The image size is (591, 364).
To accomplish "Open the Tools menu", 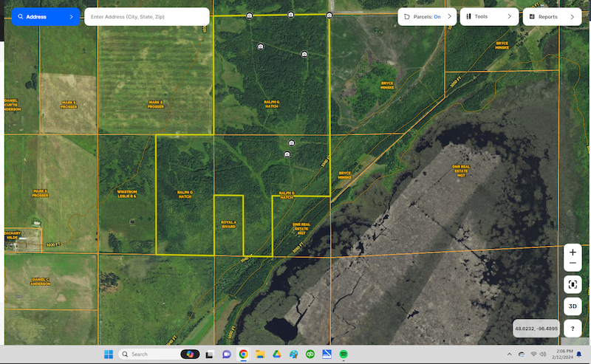I will tap(482, 16).
